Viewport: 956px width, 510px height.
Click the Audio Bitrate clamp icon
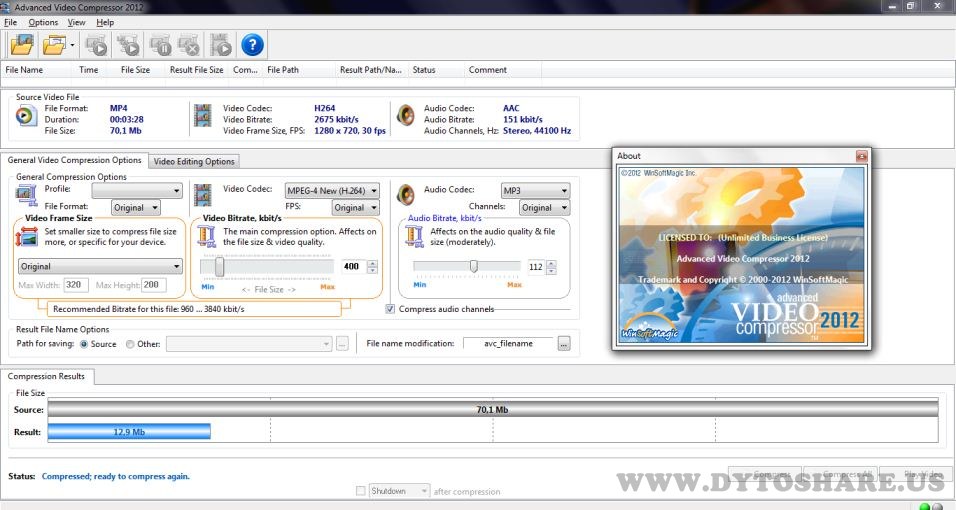point(414,237)
